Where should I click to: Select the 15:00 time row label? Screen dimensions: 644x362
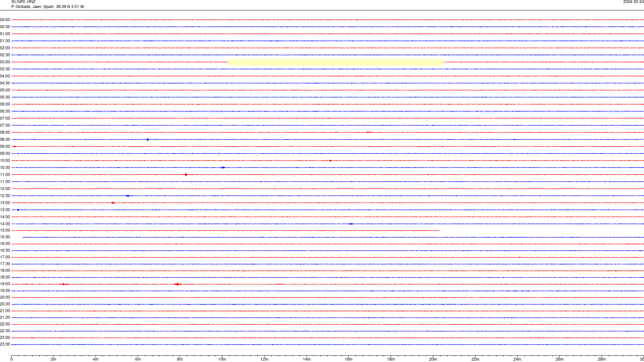(x=5, y=230)
